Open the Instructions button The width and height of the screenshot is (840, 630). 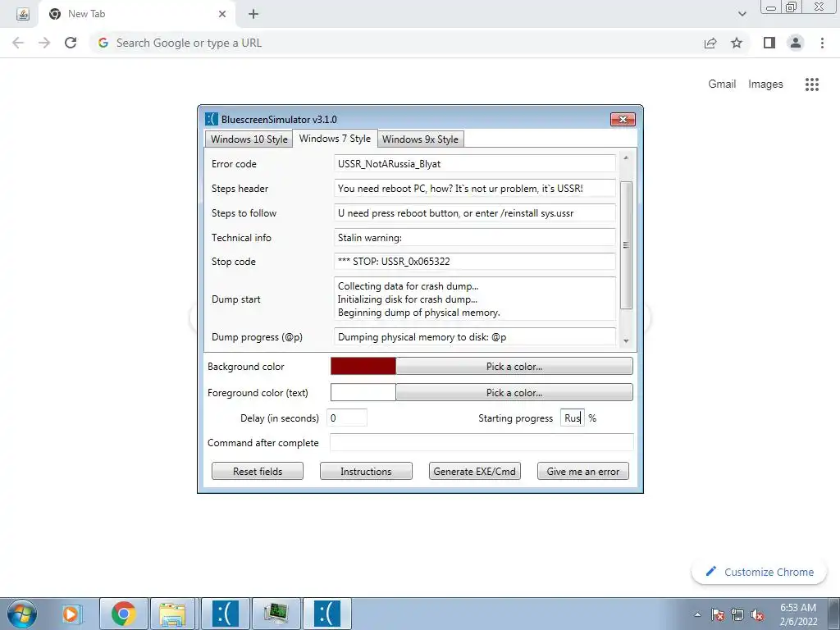click(x=366, y=472)
